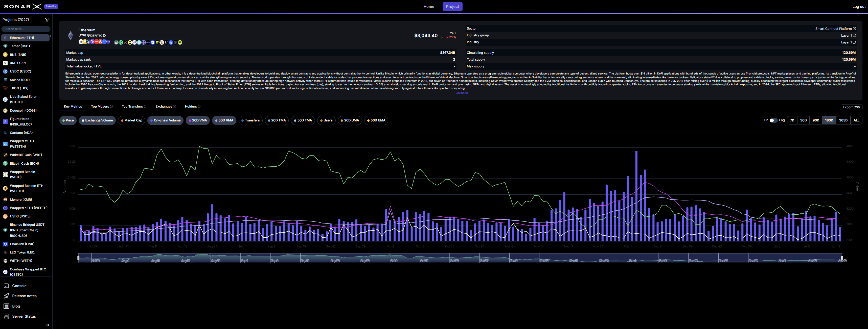This screenshot has height=329, width=868.
Task: Enable the Market Cap series chip
Action: [x=131, y=120]
